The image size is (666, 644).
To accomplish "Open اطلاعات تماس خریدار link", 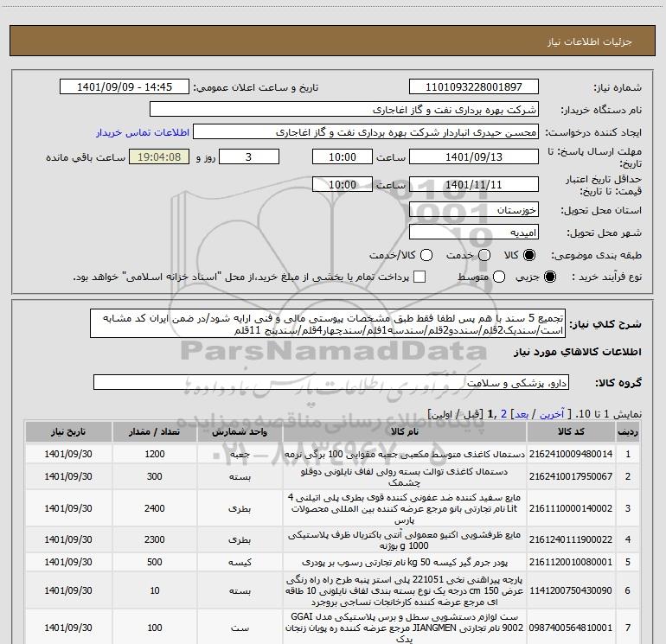I will pos(143,132).
